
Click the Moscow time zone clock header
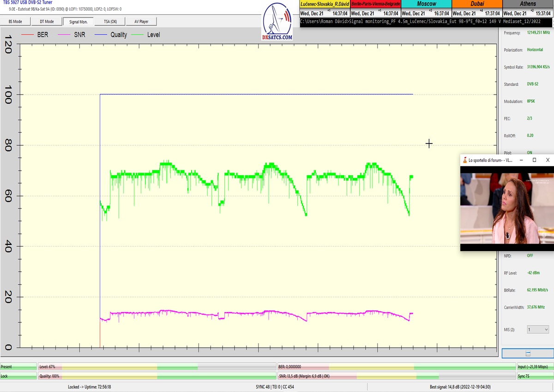pos(426,4)
